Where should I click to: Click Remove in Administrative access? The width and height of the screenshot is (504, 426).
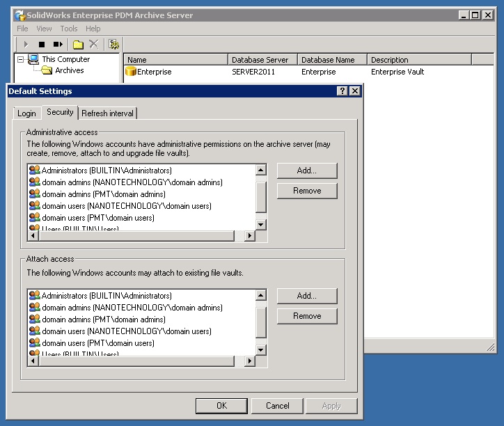pyautogui.click(x=307, y=191)
